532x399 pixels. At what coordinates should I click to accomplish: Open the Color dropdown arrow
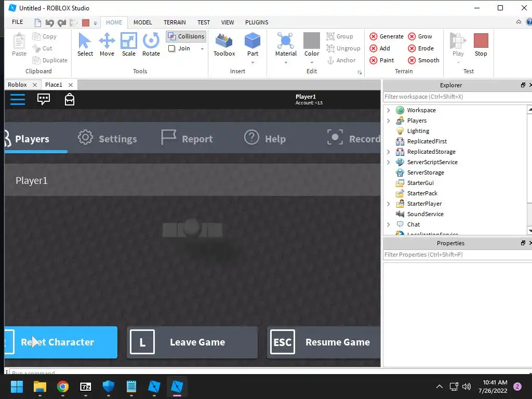click(312, 63)
